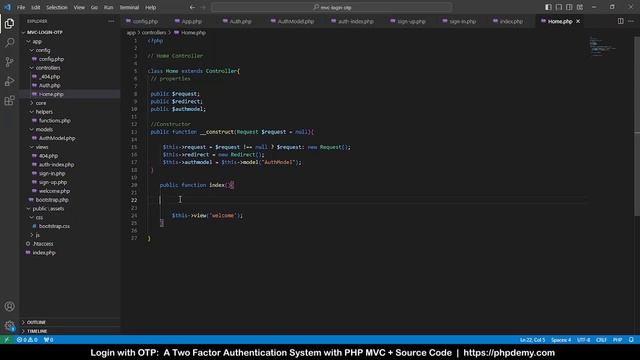Open the Run and Debug view
Viewport: 640px width, 360px height.
point(9,81)
